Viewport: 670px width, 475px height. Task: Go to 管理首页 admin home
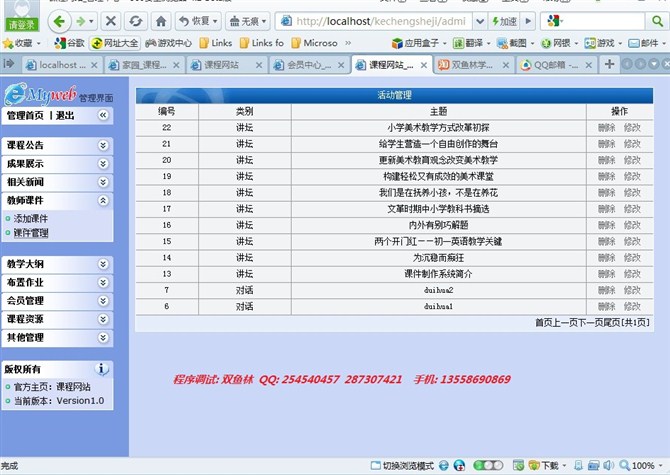[25, 115]
